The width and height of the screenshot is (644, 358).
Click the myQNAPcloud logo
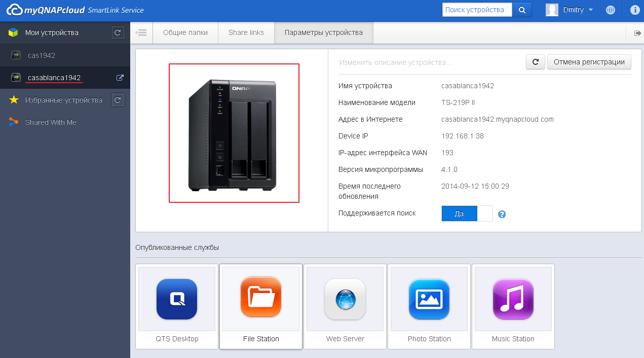pyautogui.click(x=46, y=10)
